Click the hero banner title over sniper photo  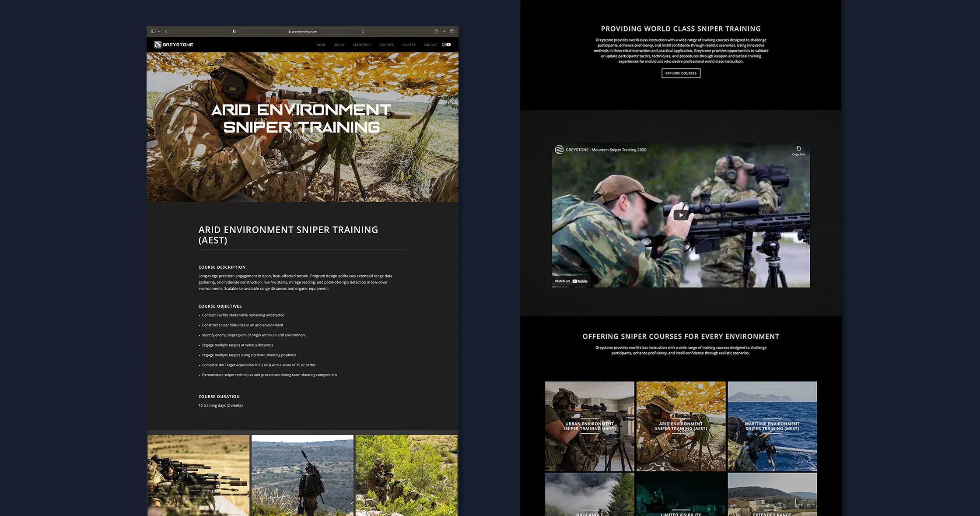(301, 119)
